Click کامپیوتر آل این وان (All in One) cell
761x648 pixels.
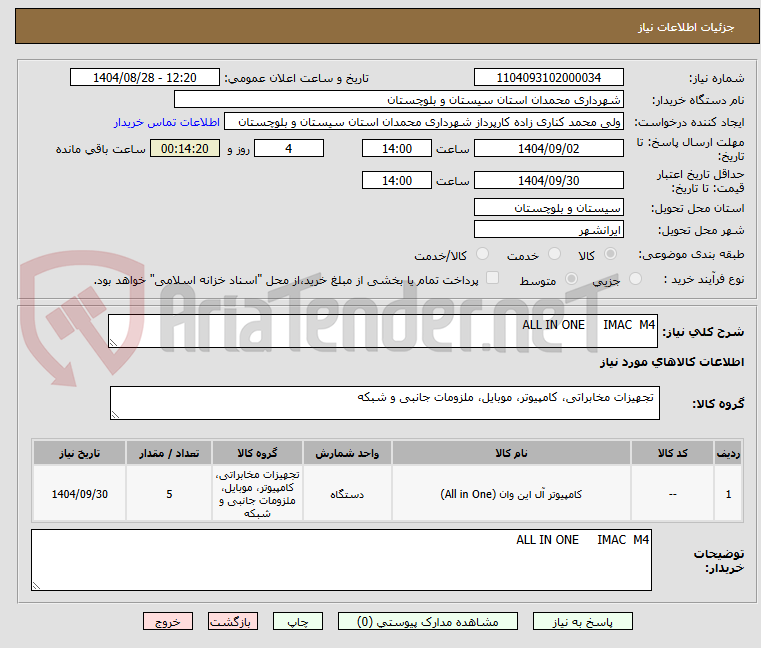pyautogui.click(x=511, y=494)
